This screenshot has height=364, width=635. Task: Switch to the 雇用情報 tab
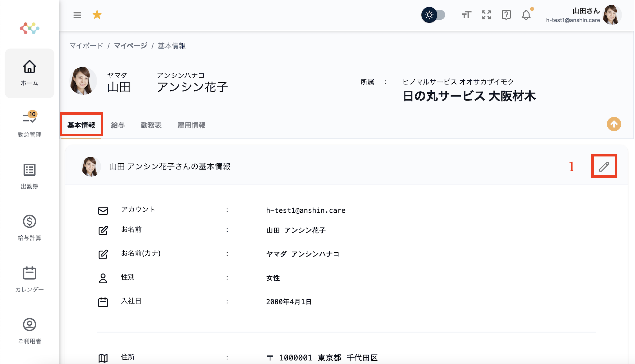click(191, 125)
